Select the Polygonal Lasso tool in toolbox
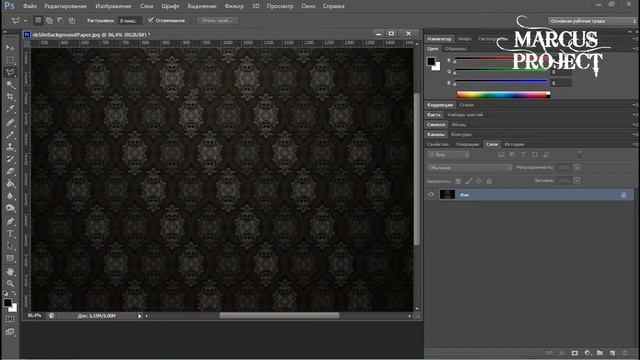 pos(10,73)
